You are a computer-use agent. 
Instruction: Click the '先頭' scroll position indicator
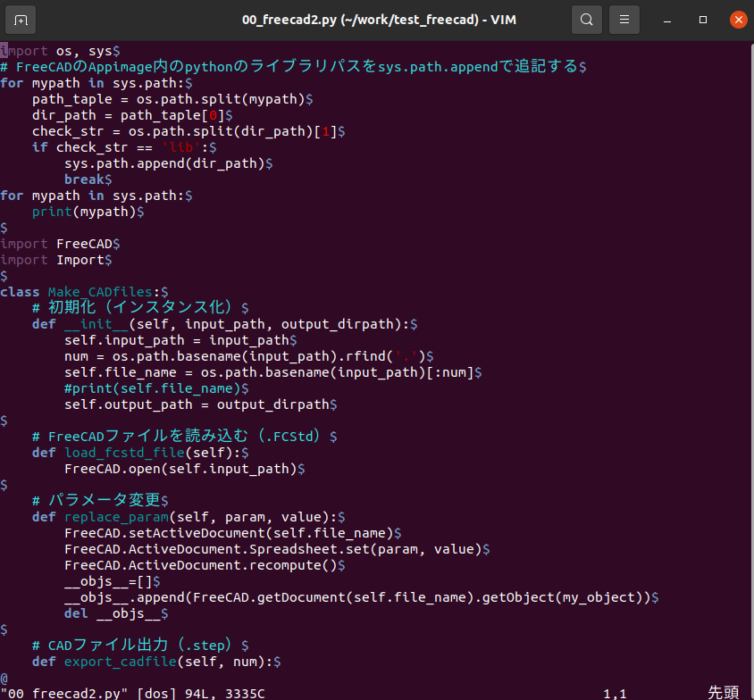pyautogui.click(x=724, y=692)
